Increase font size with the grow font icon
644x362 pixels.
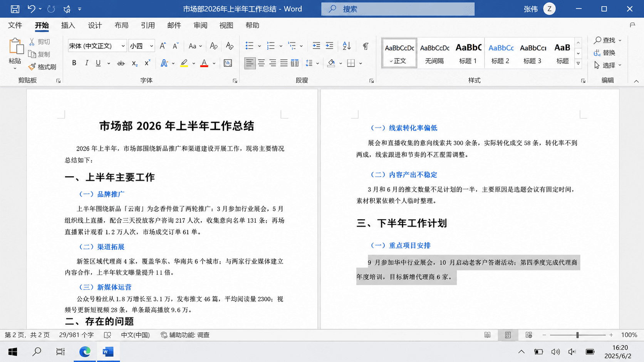coord(163,46)
